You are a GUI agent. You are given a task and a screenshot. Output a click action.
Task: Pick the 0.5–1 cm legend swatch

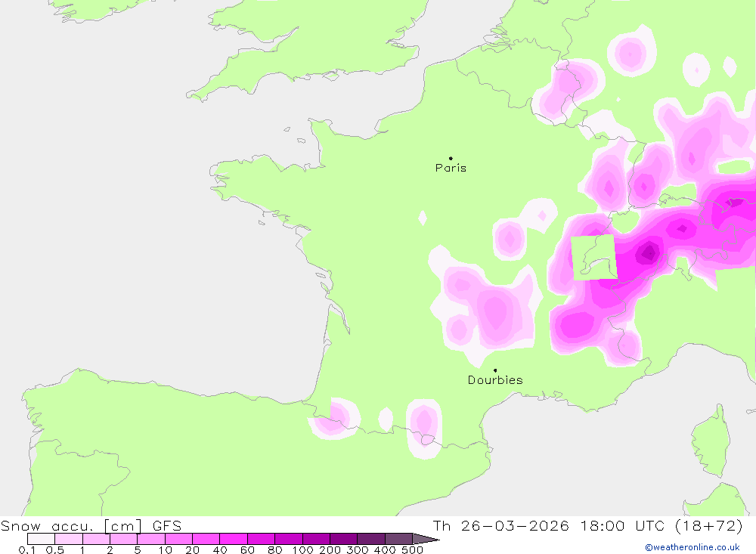coord(69,539)
